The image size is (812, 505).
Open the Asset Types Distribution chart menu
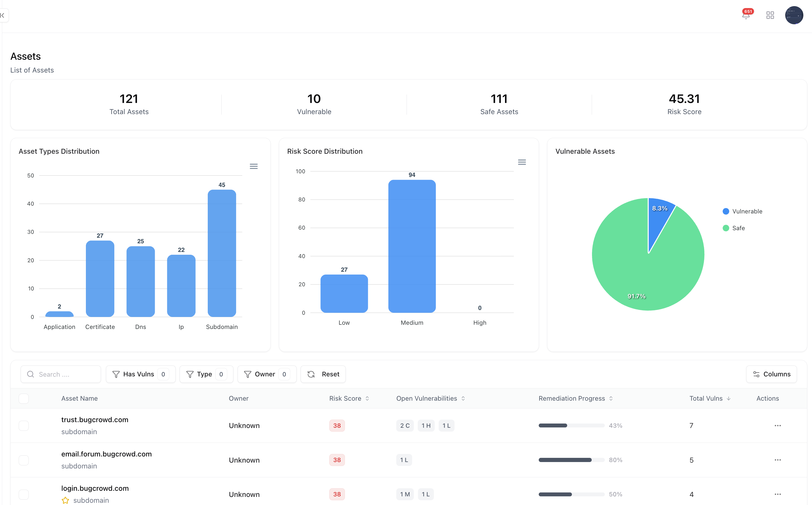254,166
